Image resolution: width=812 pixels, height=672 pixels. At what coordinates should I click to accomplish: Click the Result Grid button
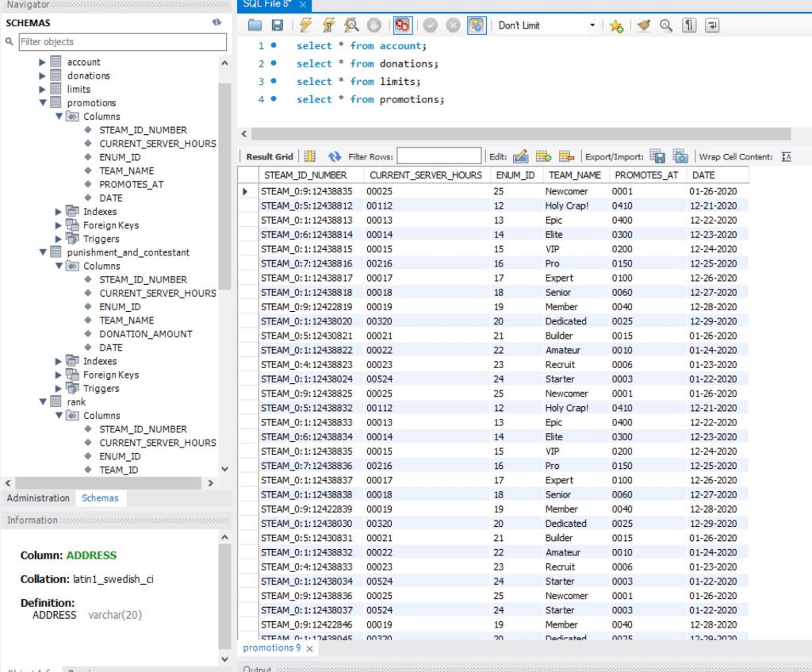pos(271,156)
